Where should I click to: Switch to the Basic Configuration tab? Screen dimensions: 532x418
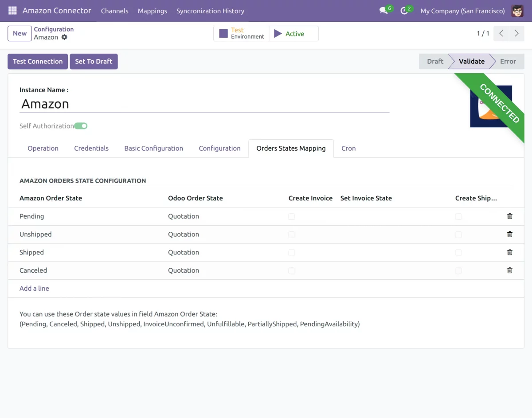click(x=154, y=148)
